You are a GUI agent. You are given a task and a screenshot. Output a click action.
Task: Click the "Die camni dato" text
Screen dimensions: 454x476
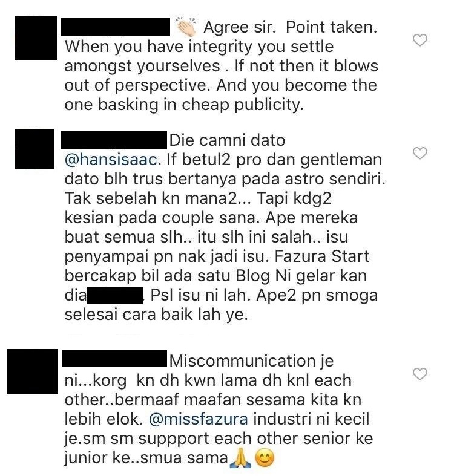pos(228,140)
